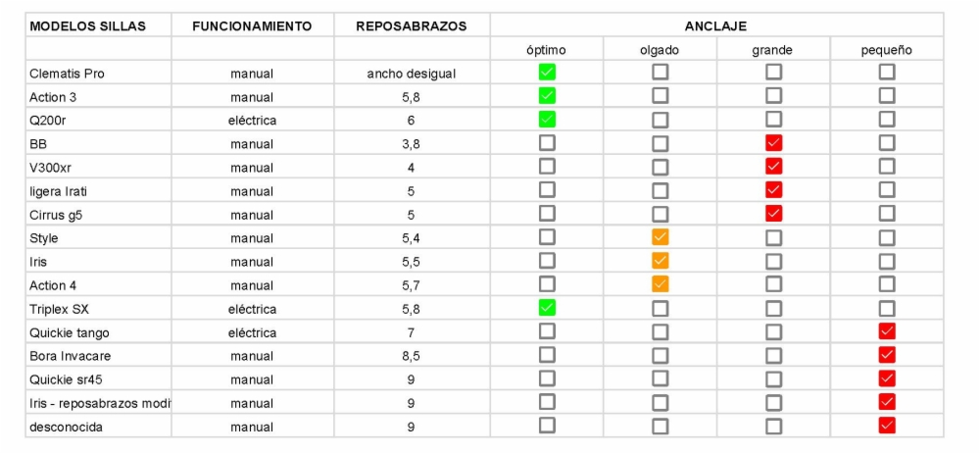980x454 pixels.
Task: Toggle the olgado checkbox for Iris
Action: pyautogui.click(x=661, y=261)
